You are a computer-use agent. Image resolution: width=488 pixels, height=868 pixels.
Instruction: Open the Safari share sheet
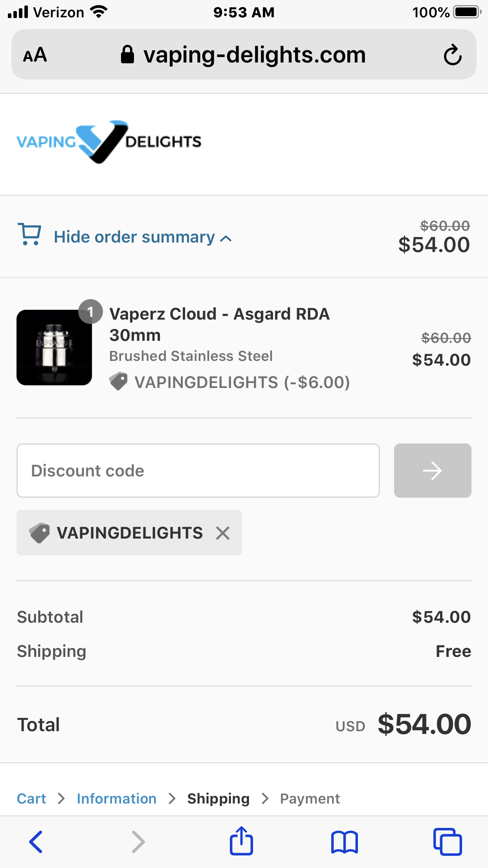click(241, 841)
